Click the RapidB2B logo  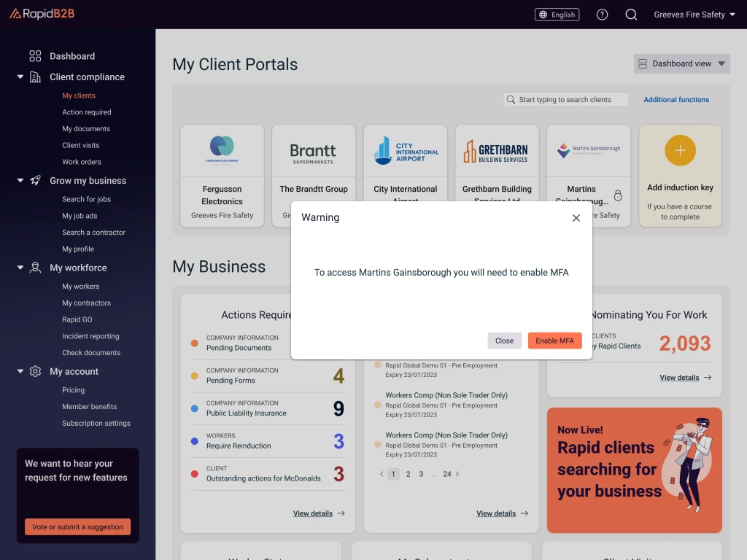coord(42,14)
